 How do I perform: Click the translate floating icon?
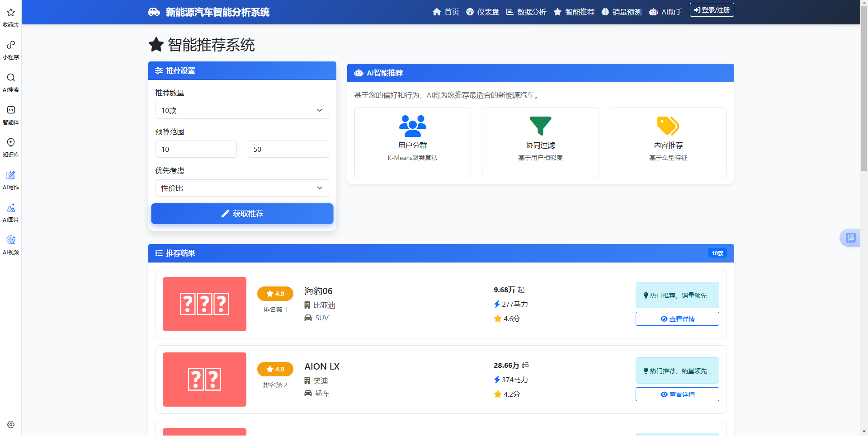tap(850, 238)
